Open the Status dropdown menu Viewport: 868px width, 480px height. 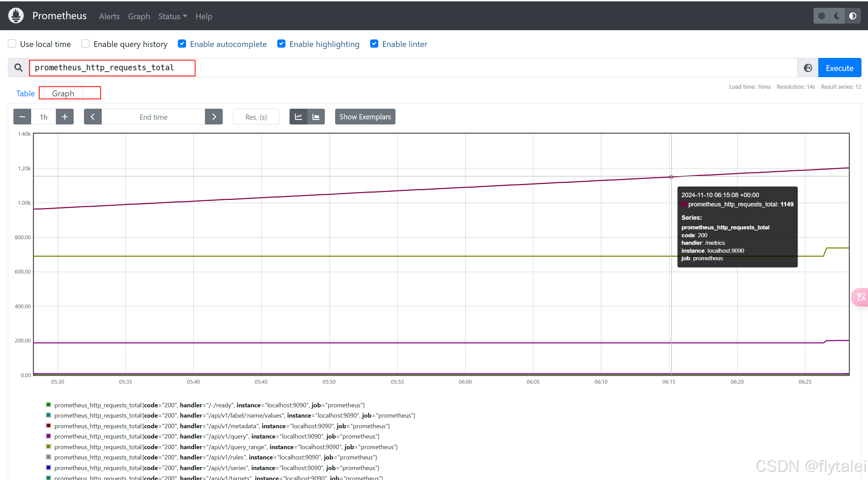[172, 16]
